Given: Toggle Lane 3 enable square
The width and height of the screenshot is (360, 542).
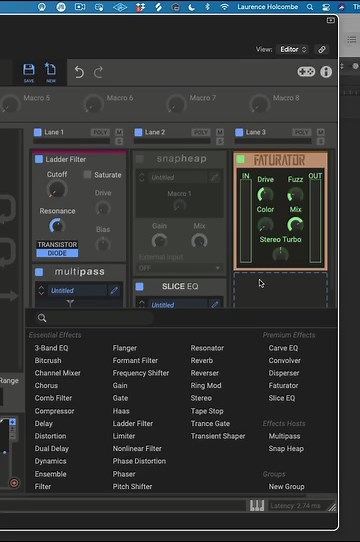Looking at the screenshot, I should [x=239, y=132].
